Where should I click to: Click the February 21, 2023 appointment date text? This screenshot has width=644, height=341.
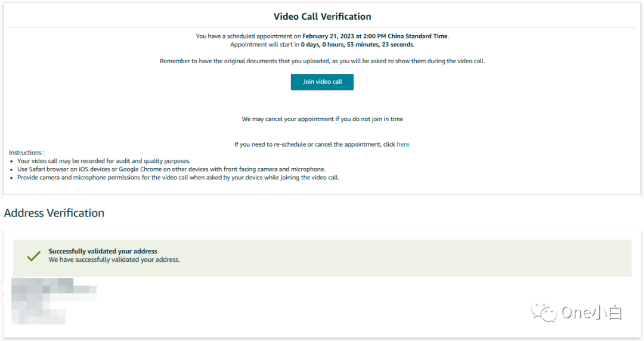click(375, 36)
